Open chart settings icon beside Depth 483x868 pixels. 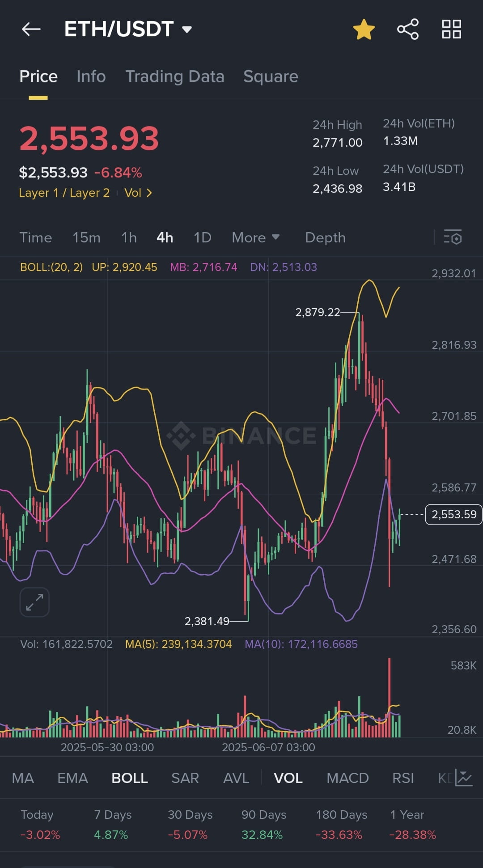(453, 237)
